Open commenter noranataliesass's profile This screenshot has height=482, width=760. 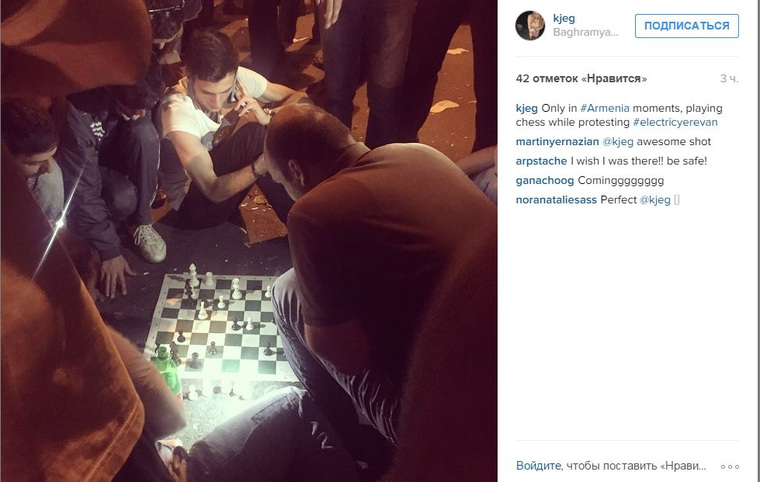(x=556, y=200)
